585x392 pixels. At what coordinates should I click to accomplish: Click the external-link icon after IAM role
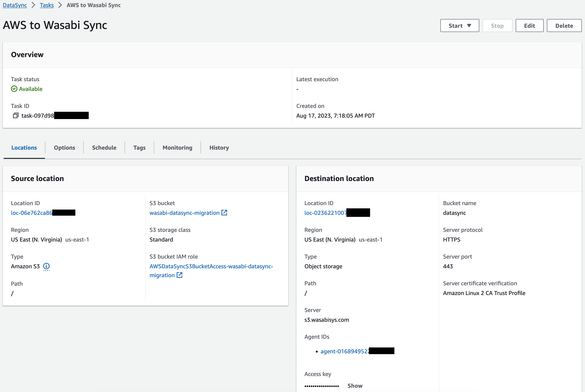(x=180, y=275)
